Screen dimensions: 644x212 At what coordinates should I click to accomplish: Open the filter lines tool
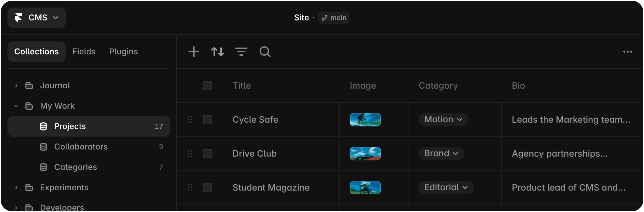241,52
